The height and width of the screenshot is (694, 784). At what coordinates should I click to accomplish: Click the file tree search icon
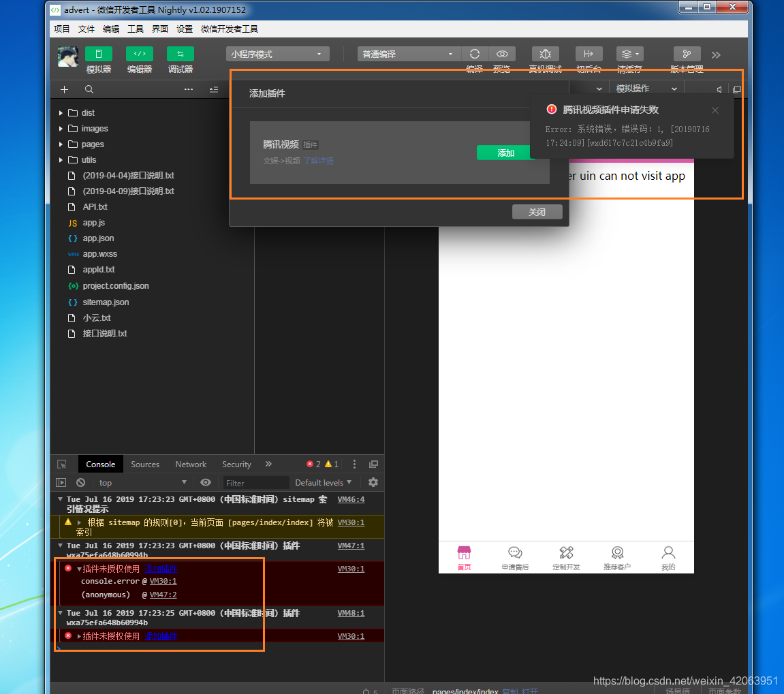coord(89,89)
